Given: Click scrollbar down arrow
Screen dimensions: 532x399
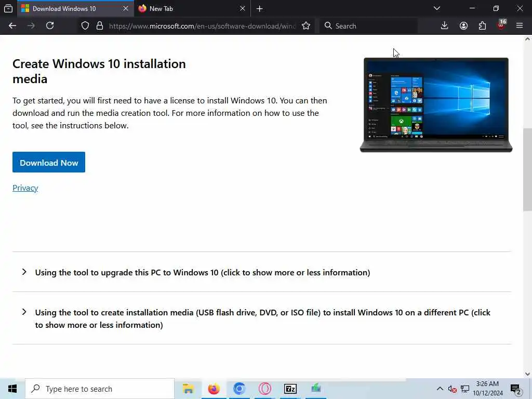Looking at the screenshot, I should tap(527, 374).
